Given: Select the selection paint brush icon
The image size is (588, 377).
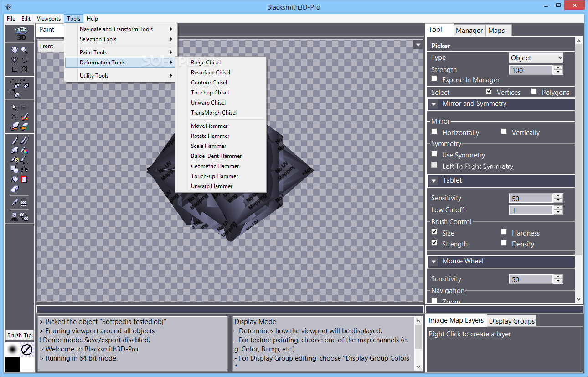Looking at the screenshot, I should [x=24, y=117].
